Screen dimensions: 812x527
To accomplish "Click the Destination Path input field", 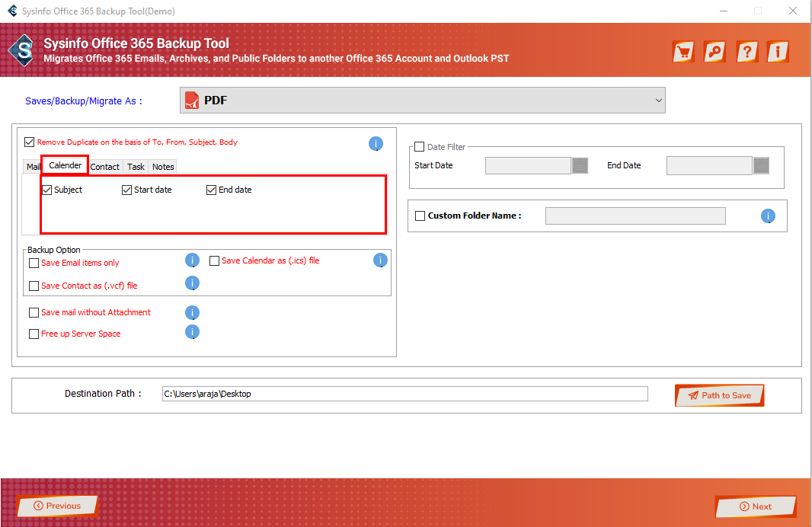I will point(404,394).
